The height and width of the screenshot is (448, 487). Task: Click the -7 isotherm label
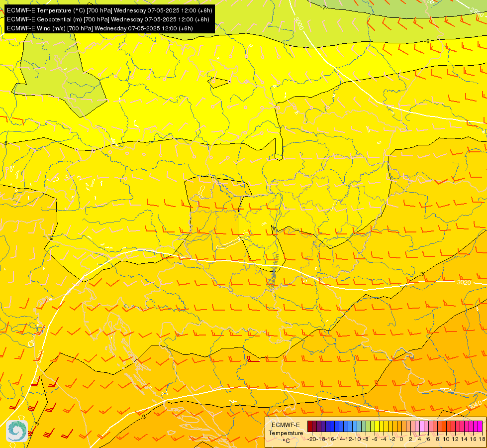(x=324, y=7)
